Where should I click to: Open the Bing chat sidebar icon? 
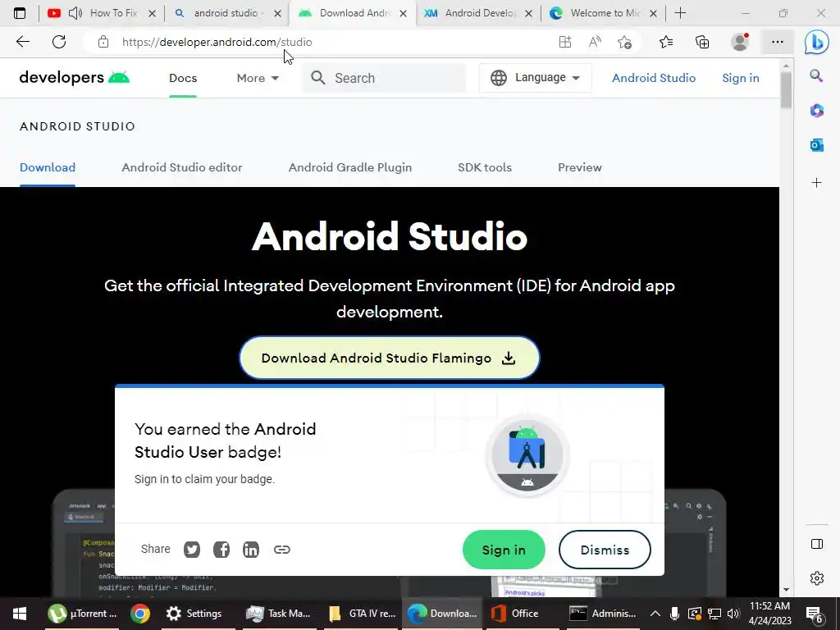pos(816,42)
